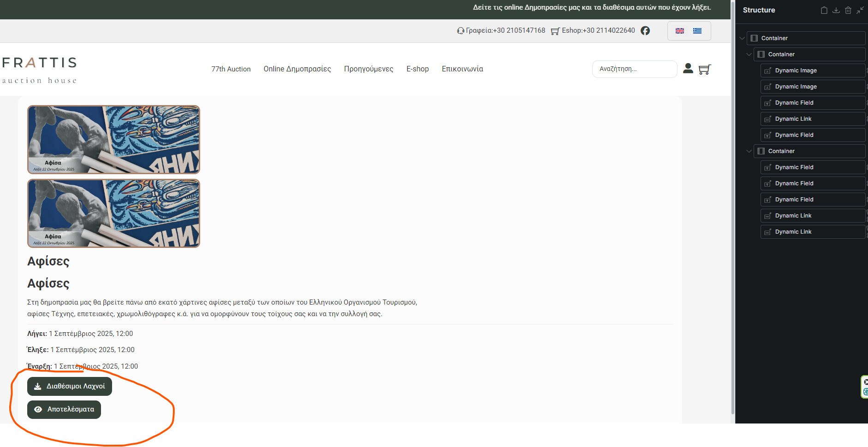
Task: Collapse the top-level Container in Structure tree
Action: click(742, 38)
